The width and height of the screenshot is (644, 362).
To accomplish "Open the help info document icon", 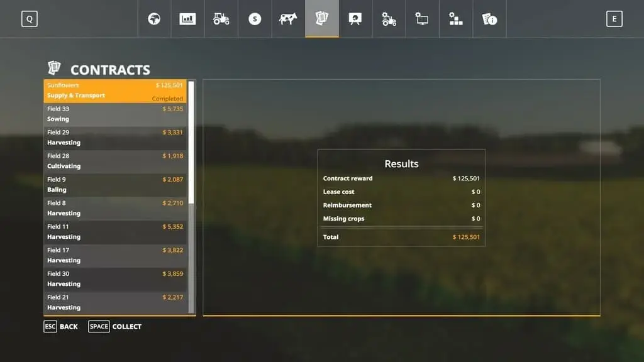I will coord(489,19).
